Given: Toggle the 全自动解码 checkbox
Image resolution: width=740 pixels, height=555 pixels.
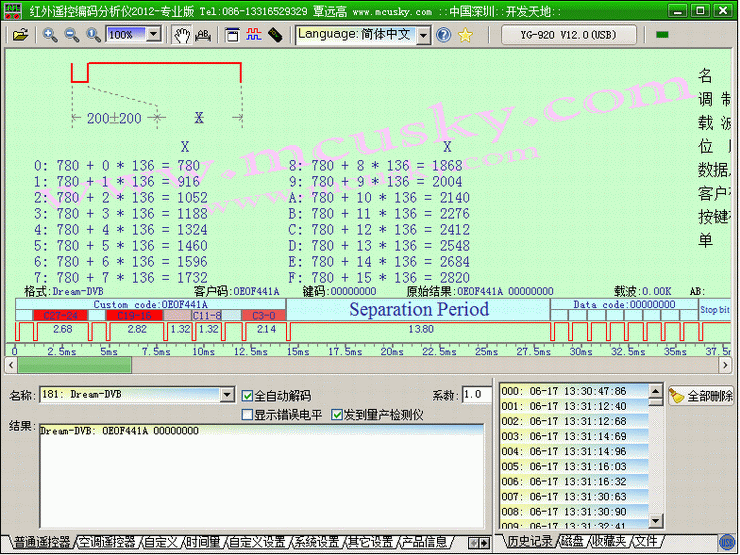Looking at the screenshot, I should tap(248, 395).
